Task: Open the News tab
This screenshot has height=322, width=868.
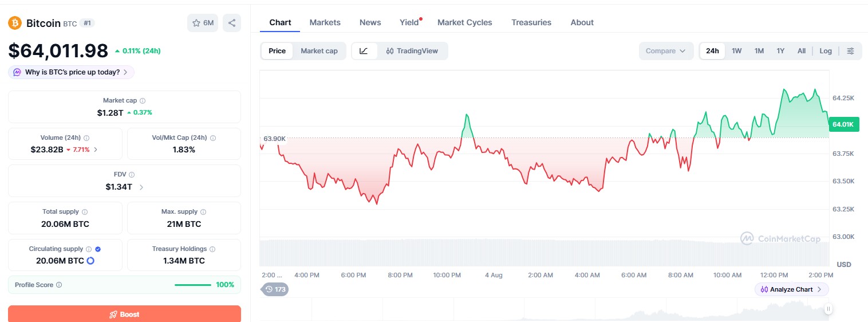Action: point(370,22)
